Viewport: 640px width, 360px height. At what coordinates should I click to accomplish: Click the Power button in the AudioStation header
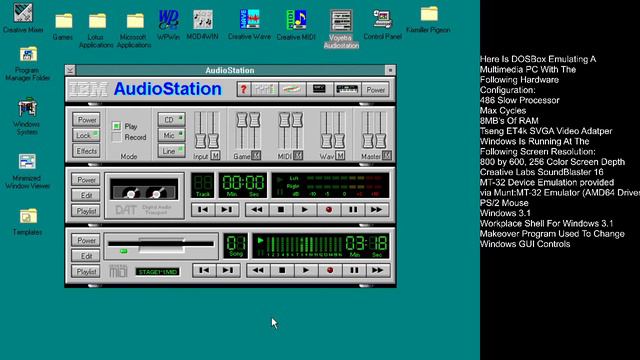point(375,90)
